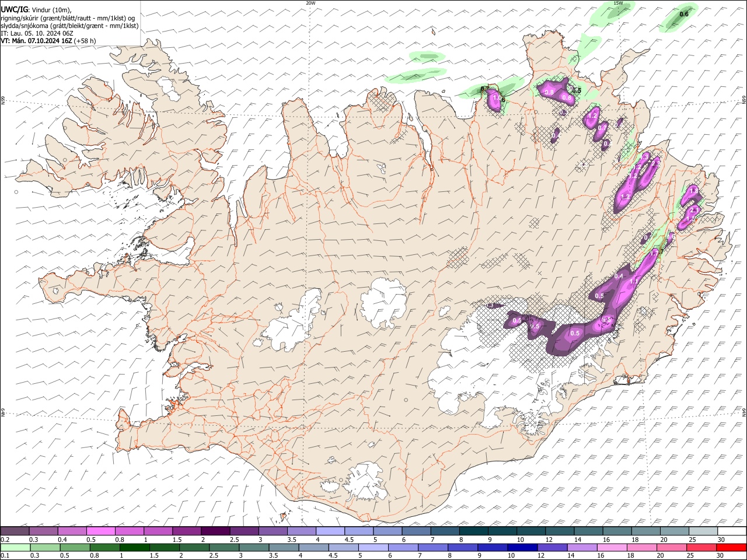Viewport: 747px width, 560px height.
Task: Pick the grey-teal snow swatch for 18–20 mm
Action: click(645, 531)
